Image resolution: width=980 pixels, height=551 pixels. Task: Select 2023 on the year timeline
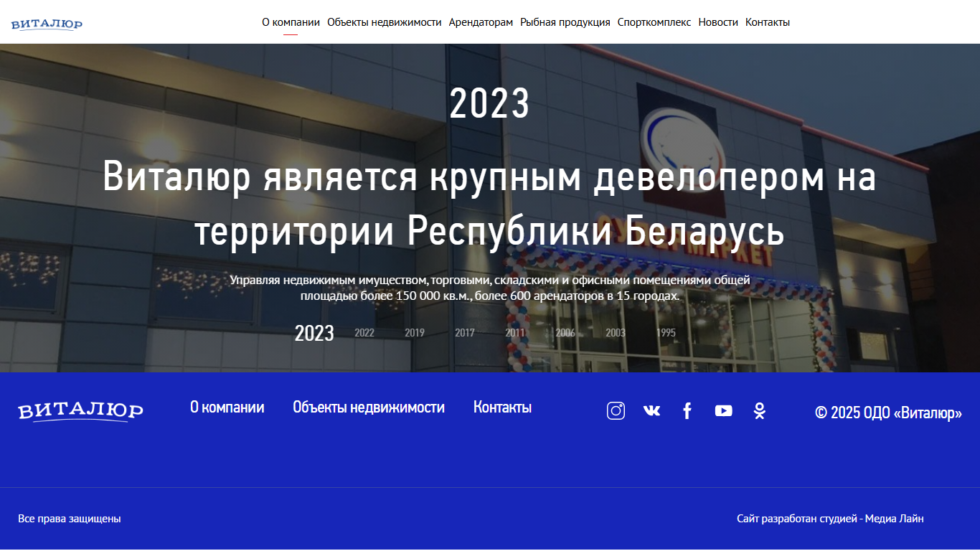click(314, 333)
